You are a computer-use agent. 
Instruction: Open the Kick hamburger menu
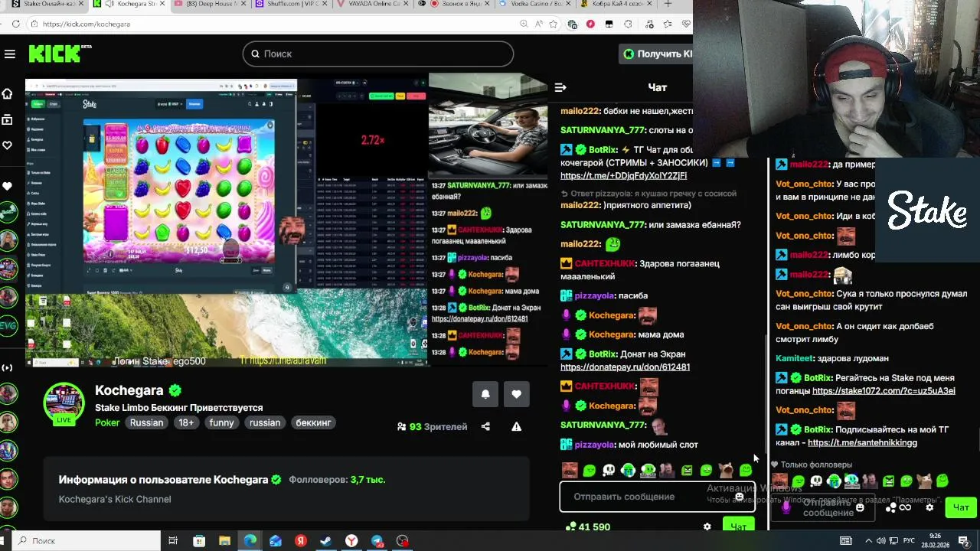9,54
